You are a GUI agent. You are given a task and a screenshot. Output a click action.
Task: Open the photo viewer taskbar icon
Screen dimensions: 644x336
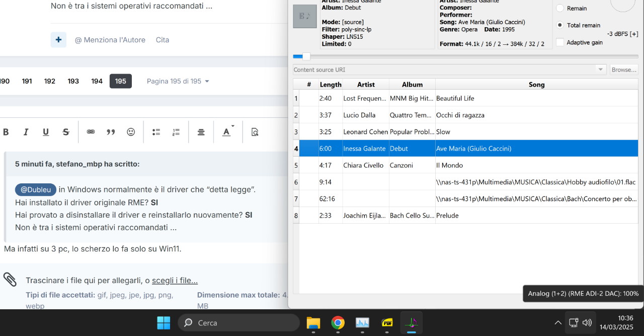click(x=363, y=322)
